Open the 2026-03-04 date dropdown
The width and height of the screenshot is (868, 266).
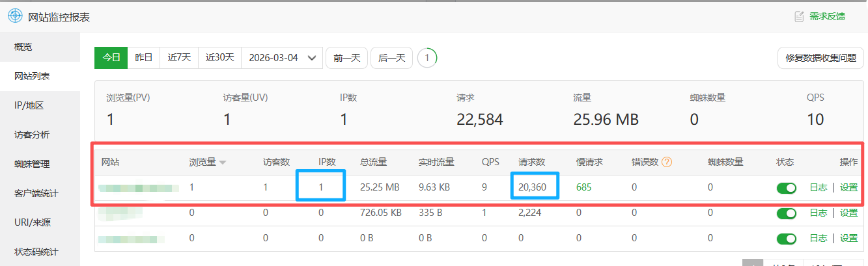click(282, 57)
